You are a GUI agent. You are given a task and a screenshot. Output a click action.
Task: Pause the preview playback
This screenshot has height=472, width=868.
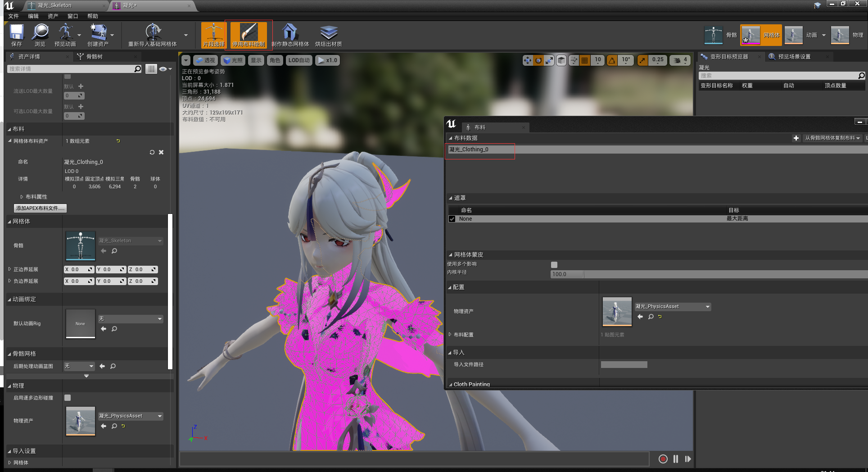(x=676, y=459)
